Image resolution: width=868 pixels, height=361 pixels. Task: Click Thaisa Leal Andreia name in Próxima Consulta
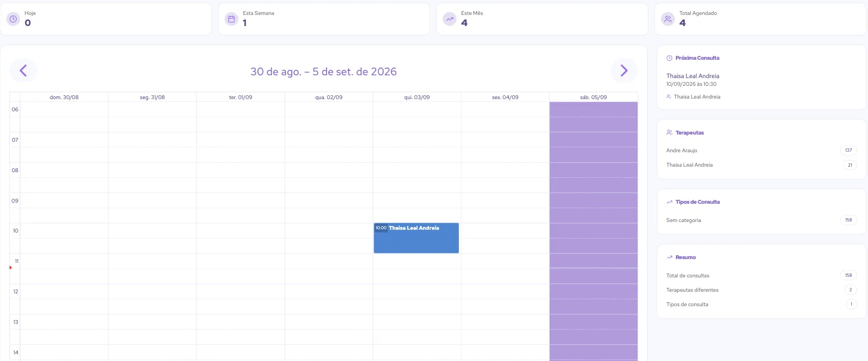(693, 76)
